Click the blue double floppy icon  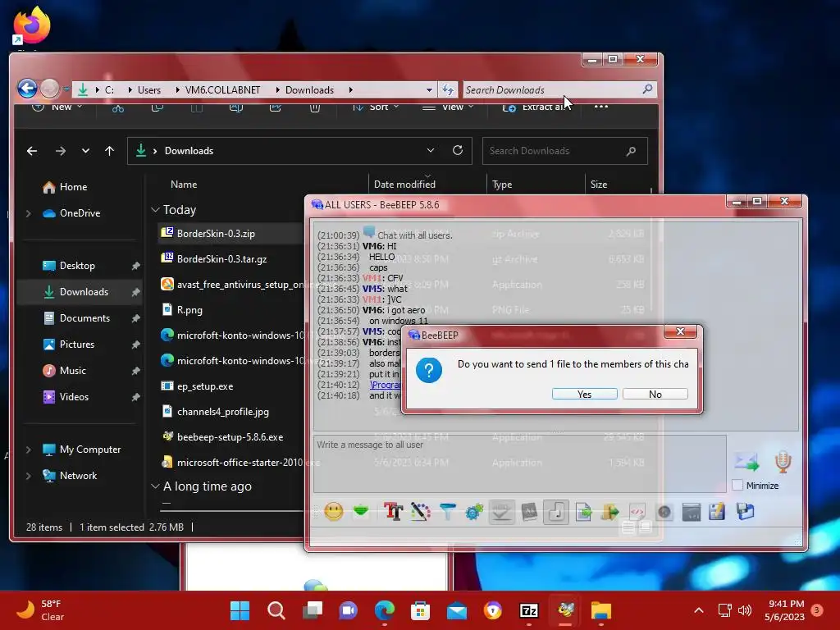coord(745,512)
